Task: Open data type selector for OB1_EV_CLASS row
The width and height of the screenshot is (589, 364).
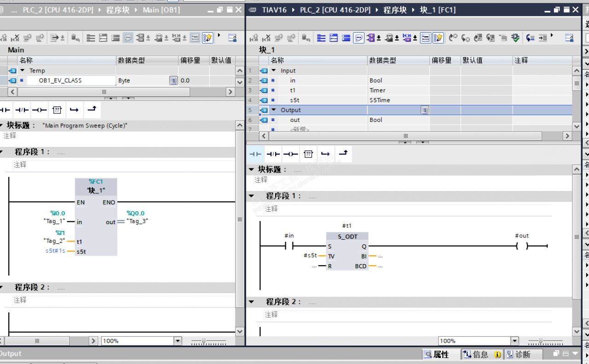Action: click(x=173, y=81)
